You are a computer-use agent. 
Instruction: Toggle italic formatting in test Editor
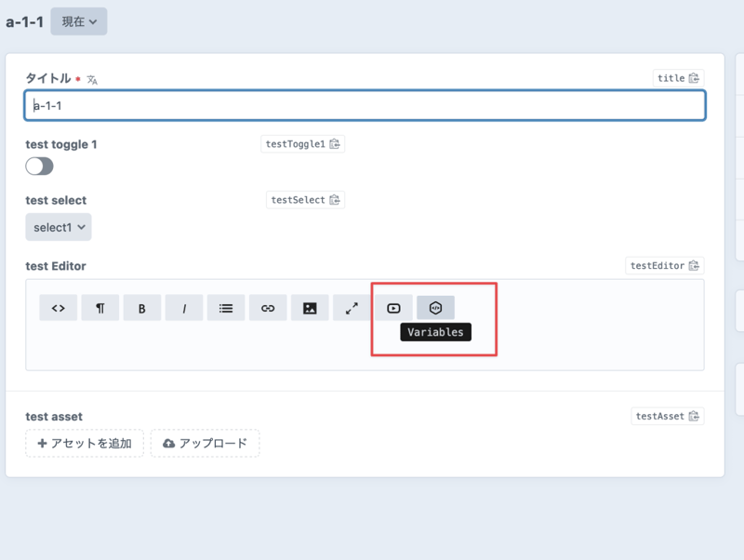pos(184,308)
